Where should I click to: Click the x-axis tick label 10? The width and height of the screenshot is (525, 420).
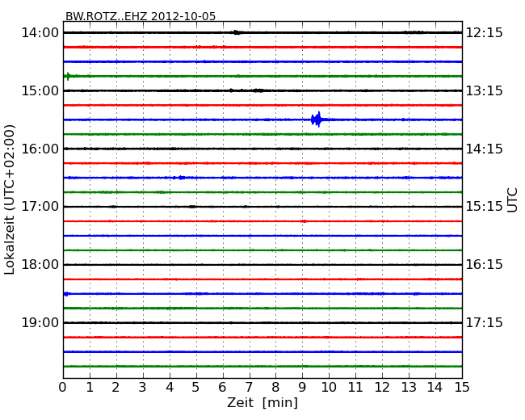(329, 388)
